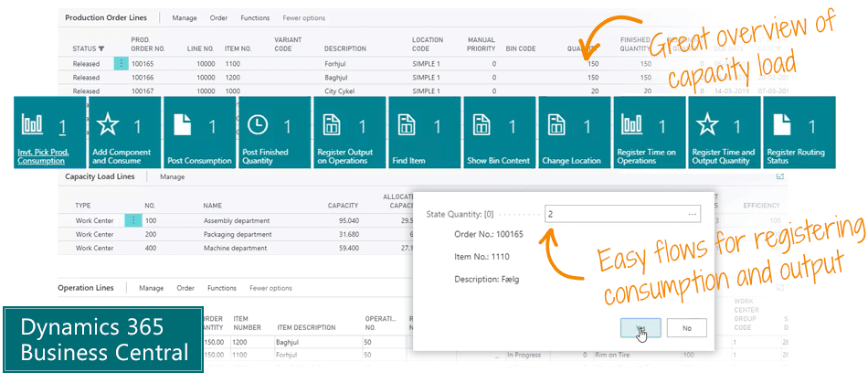This screenshot has width=868, height=383.
Task: Click item number 1200 in production order lines
Action: [232, 78]
